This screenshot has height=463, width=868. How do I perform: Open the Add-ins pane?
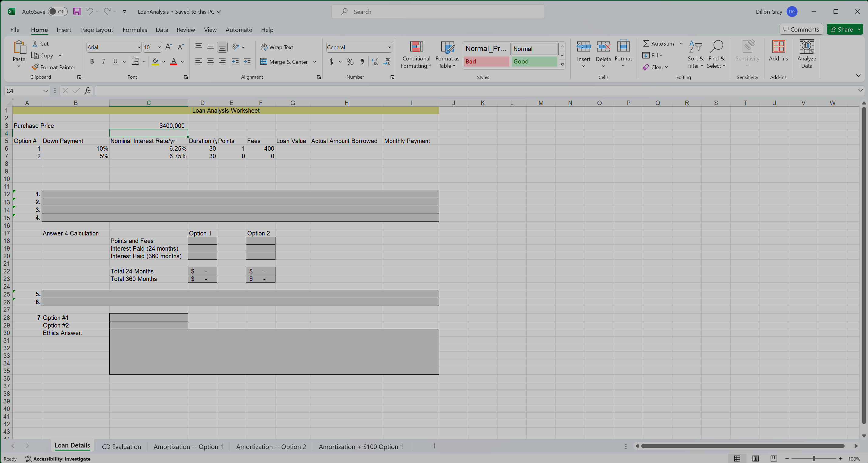(778, 50)
